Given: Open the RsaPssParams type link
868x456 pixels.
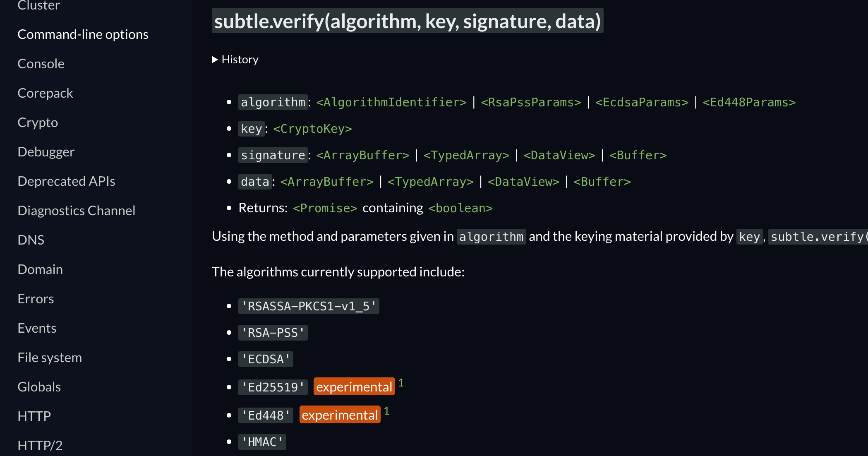Looking at the screenshot, I should pos(531,102).
